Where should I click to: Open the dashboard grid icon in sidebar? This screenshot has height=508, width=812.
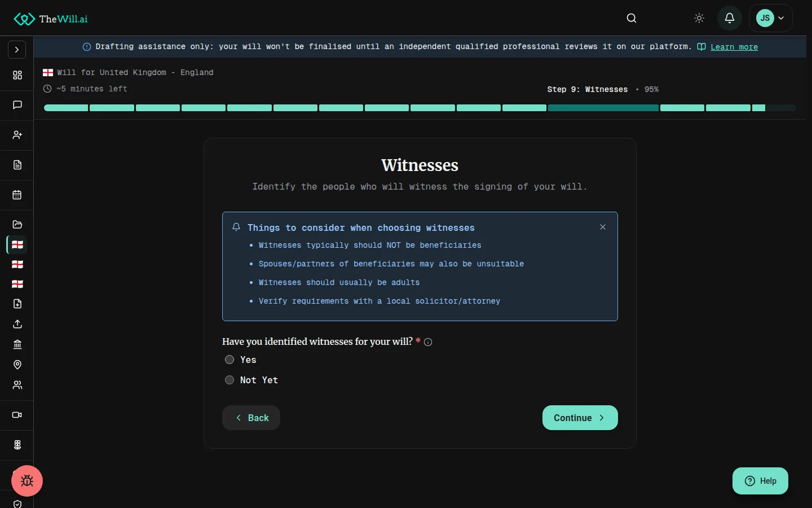coord(17,75)
